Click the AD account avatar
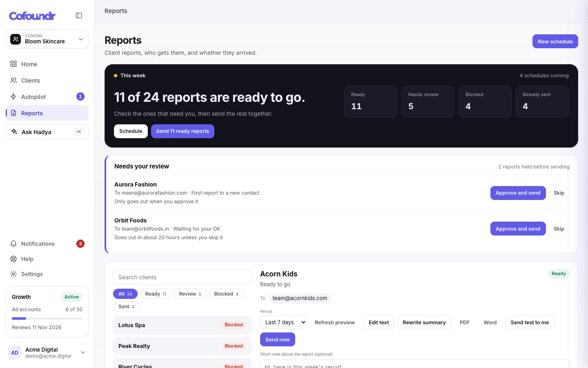588x368 pixels. click(15, 352)
